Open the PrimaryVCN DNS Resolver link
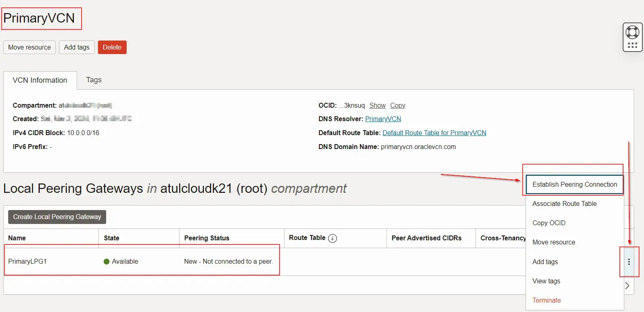 (383, 119)
